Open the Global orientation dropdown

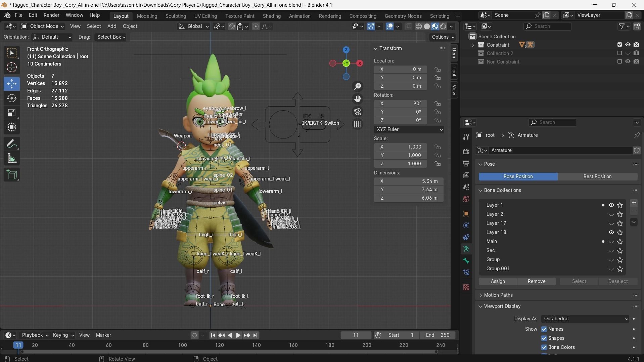point(193,26)
